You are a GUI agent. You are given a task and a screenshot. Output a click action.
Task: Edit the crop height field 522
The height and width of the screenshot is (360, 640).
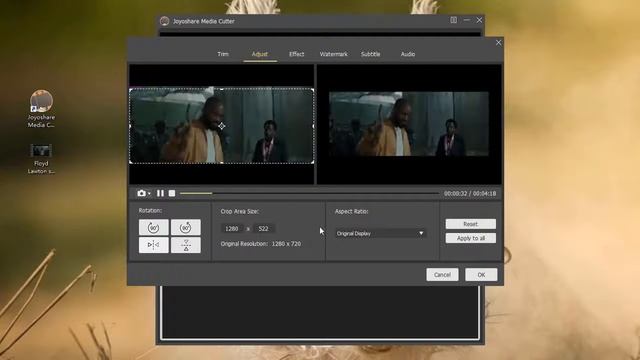click(264, 229)
